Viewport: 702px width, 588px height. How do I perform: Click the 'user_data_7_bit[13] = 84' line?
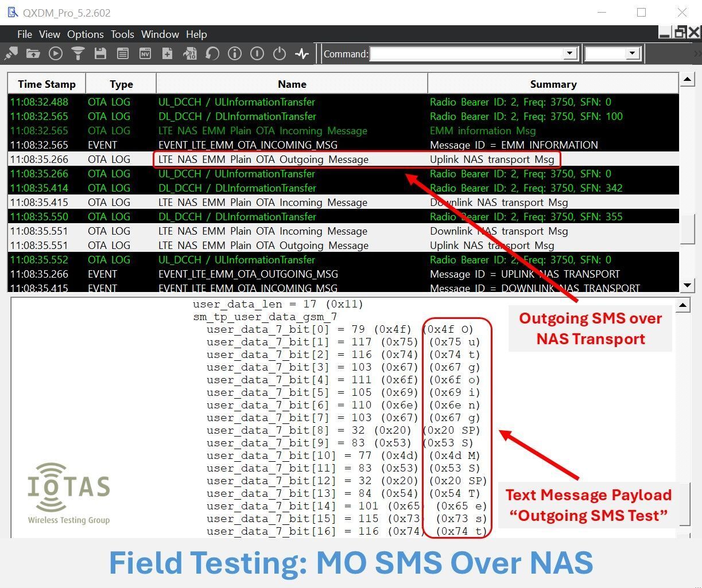pos(343,493)
